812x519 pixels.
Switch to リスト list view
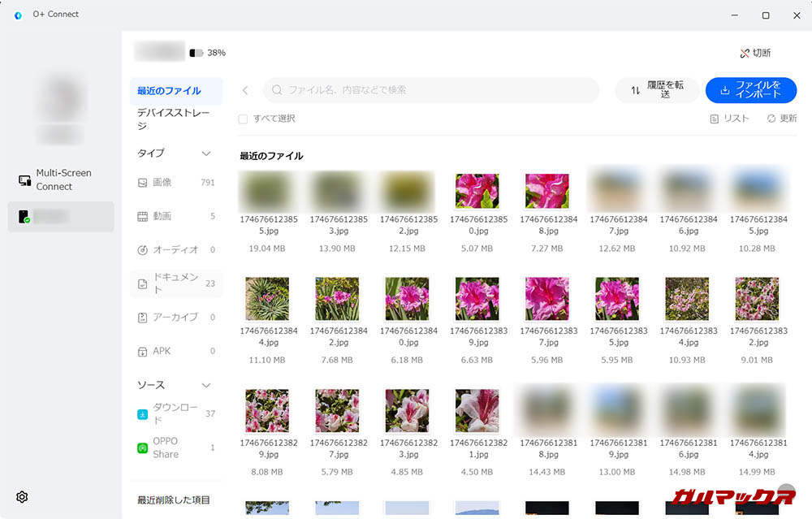point(729,119)
